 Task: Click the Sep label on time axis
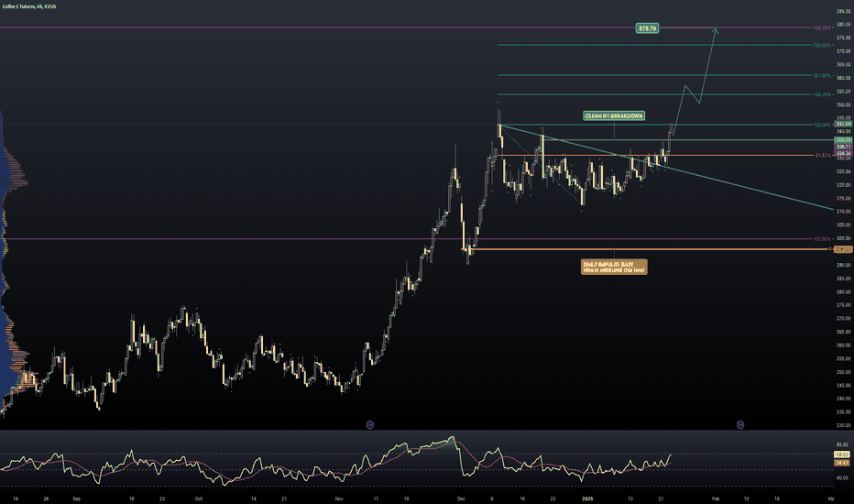click(x=76, y=499)
